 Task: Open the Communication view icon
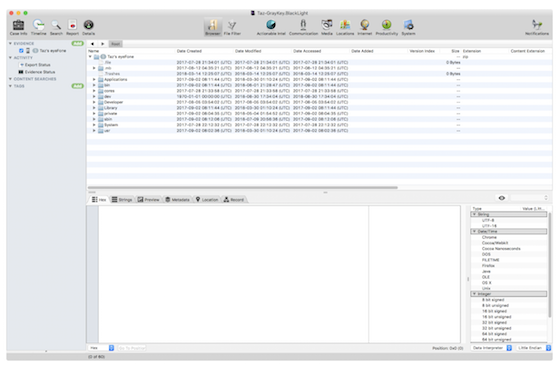(x=303, y=27)
